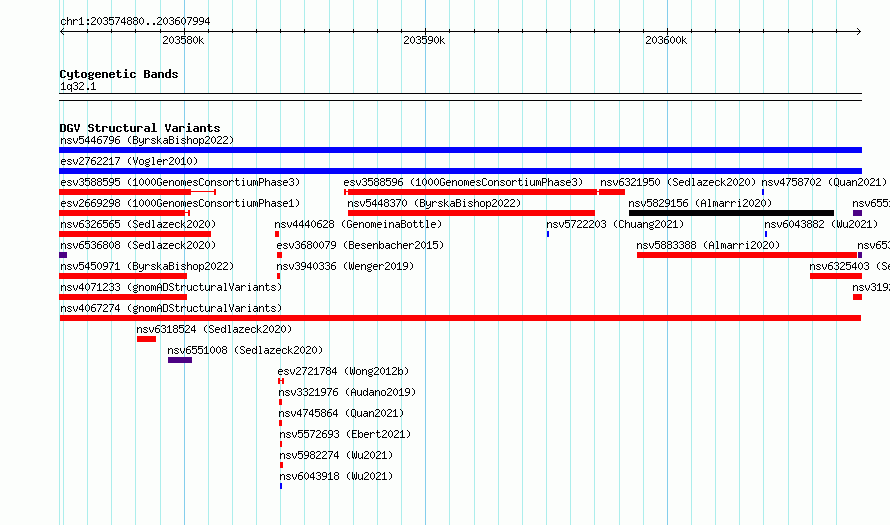Click the purple bar under nsv6536808
Screen dimensions: 890x525
pos(63,255)
